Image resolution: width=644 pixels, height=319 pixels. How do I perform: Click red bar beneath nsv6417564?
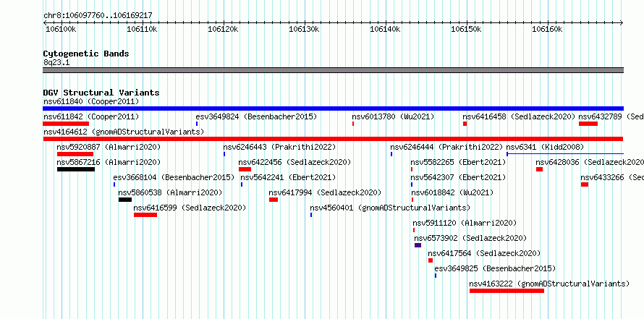point(431,260)
